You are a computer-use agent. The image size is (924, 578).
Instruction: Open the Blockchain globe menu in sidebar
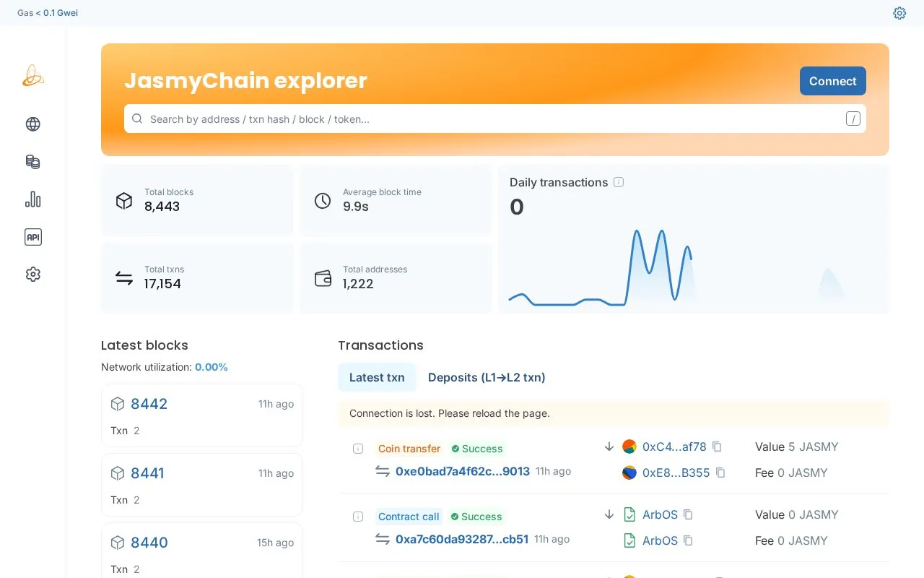[x=33, y=124]
